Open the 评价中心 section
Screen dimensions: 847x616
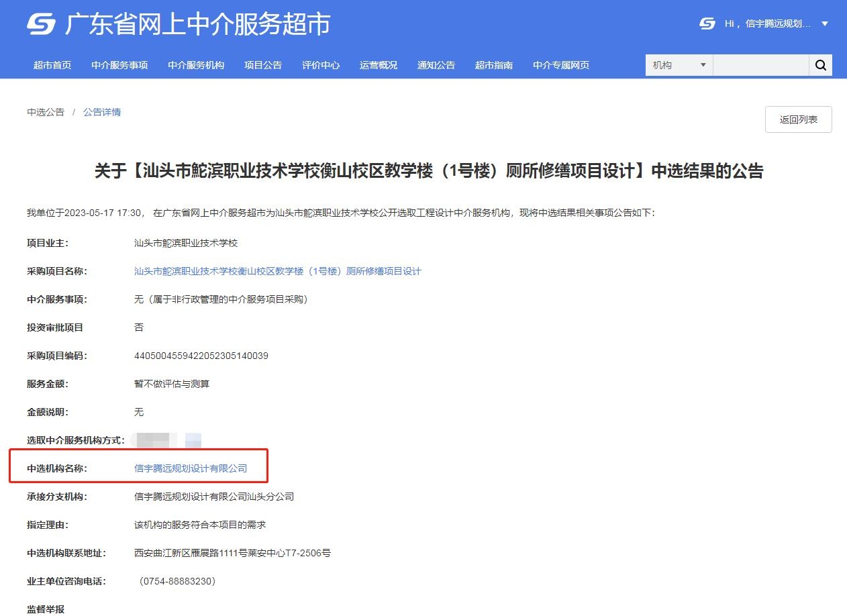click(321, 64)
